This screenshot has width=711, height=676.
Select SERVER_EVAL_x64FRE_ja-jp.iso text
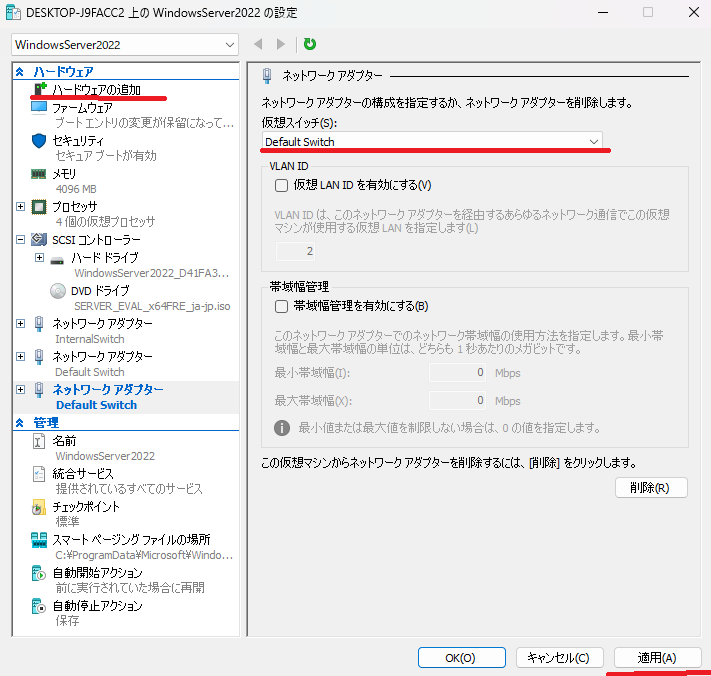pos(152,306)
